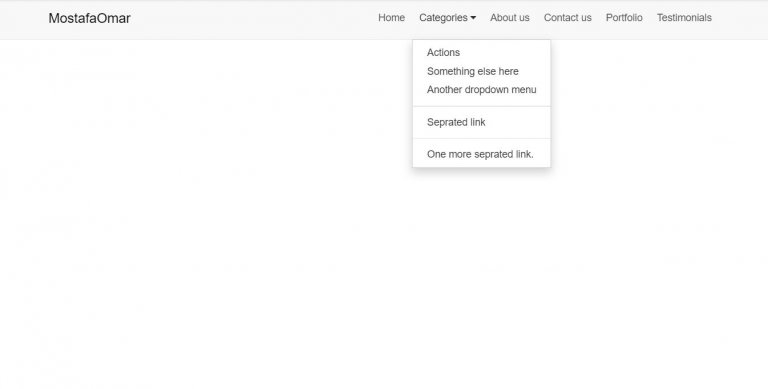
Task: Select Another dropdown menu item
Action: tap(481, 90)
